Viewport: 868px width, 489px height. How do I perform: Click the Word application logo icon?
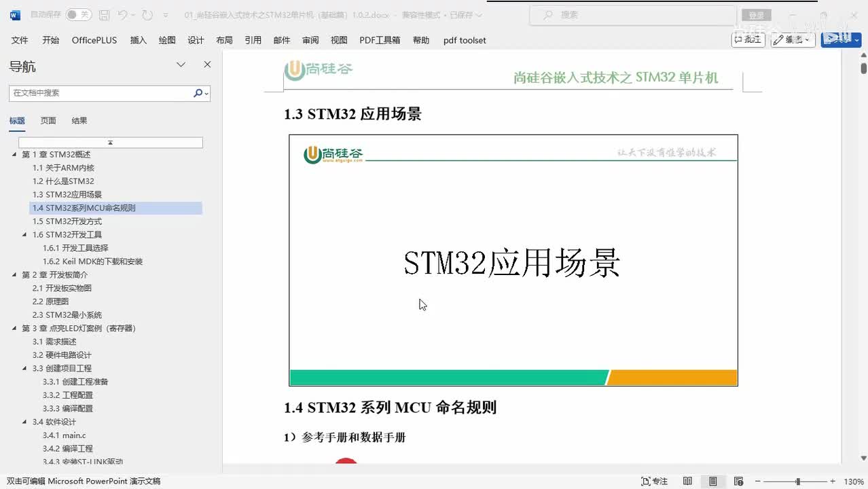[15, 14]
